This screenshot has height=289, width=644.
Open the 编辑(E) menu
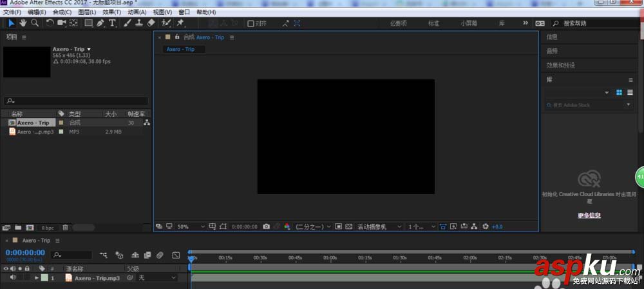37,12
